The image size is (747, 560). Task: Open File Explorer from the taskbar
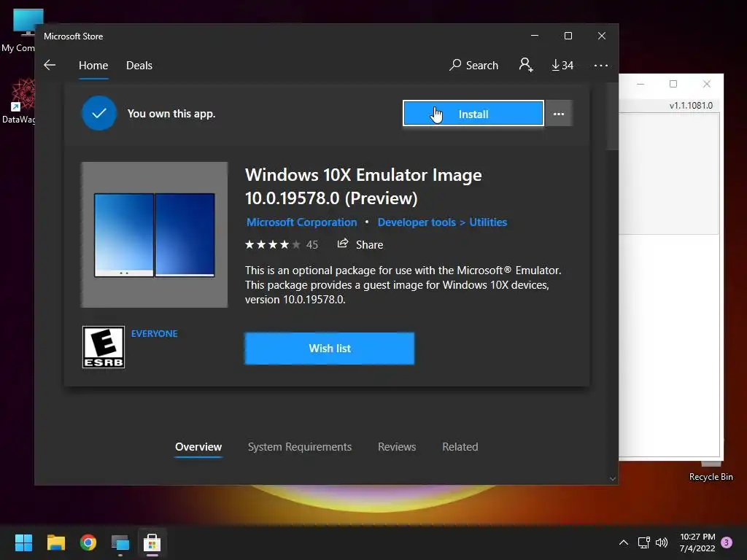(55, 542)
